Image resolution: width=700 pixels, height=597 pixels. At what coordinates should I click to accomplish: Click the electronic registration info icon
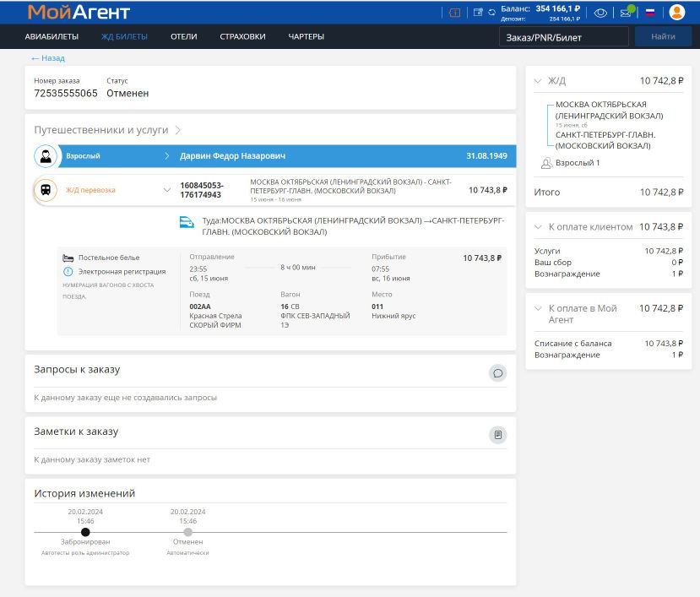[68, 271]
